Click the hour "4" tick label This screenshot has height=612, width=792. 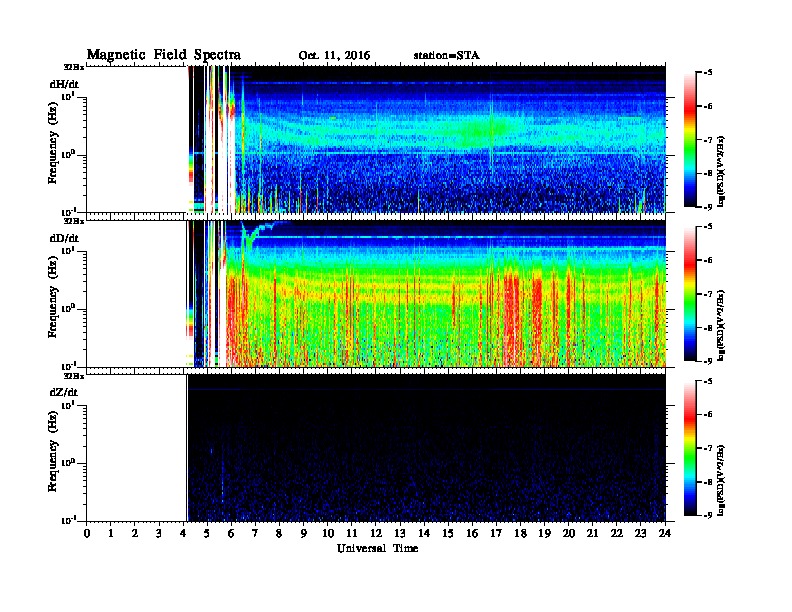[x=183, y=533]
